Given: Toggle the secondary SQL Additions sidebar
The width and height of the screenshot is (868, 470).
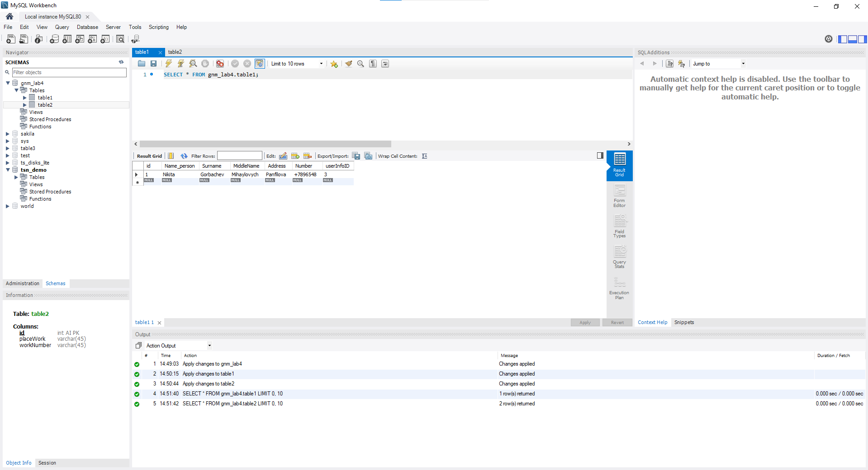Looking at the screenshot, I should (863, 39).
